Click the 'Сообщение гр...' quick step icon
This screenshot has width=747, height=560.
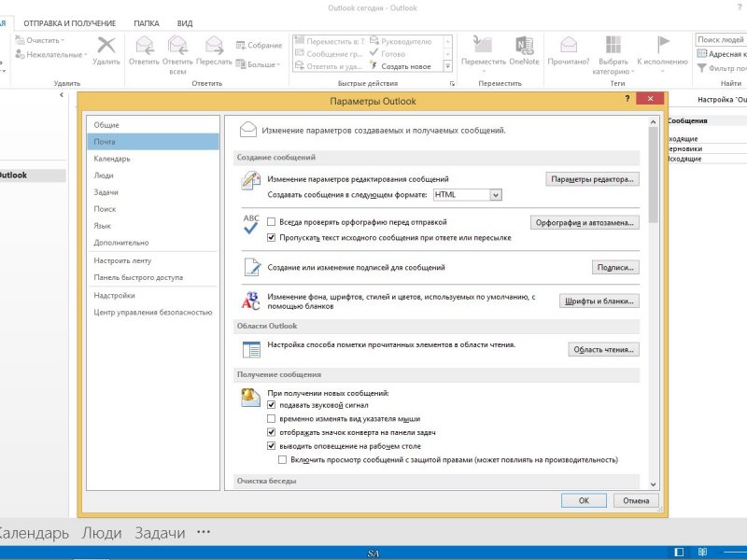[x=300, y=53]
